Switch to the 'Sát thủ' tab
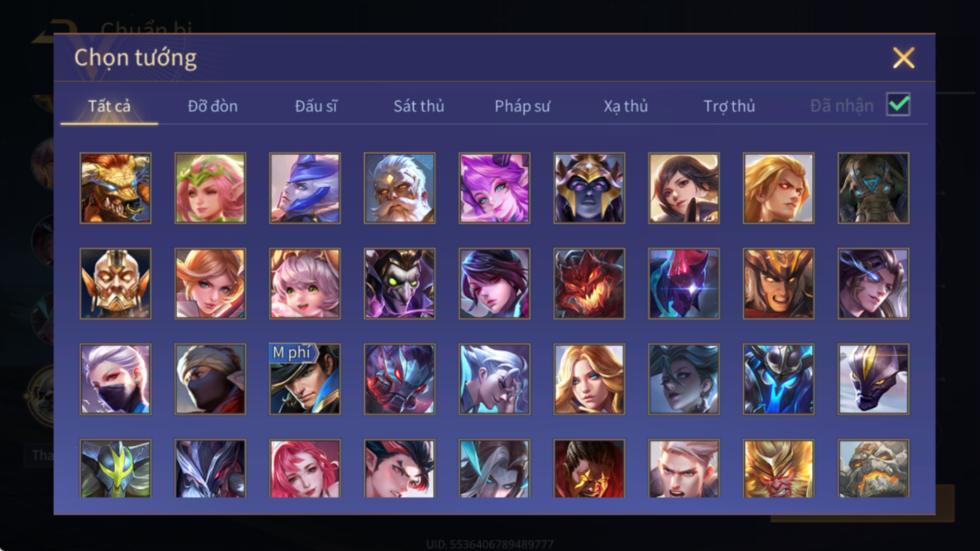Viewport: 980px width, 551px height. 418,106
